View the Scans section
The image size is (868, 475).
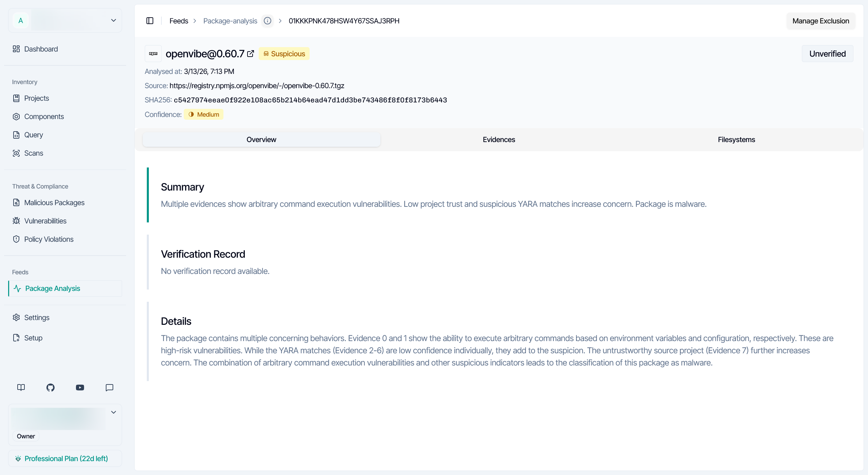33,153
